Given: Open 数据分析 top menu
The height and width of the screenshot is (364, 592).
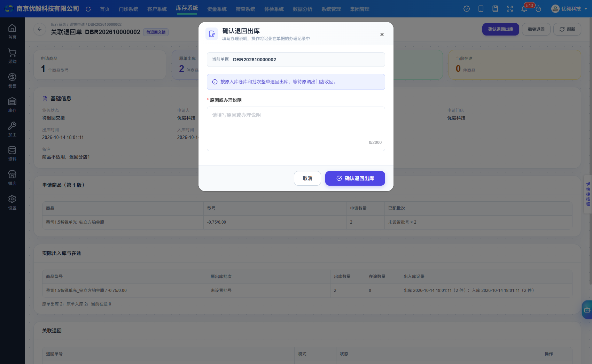Looking at the screenshot, I should (x=303, y=9).
